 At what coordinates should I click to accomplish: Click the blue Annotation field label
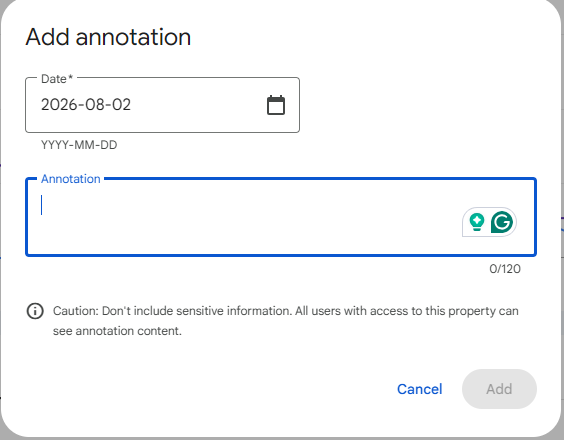pos(70,179)
